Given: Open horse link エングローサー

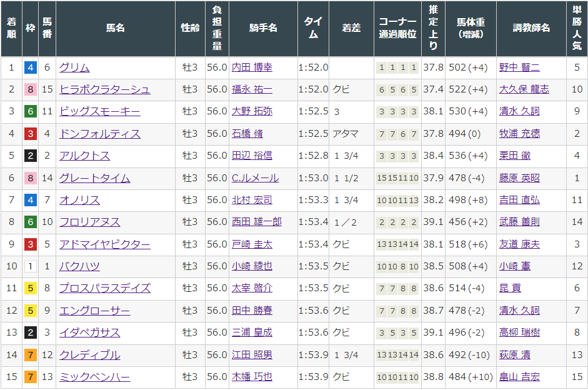Looking at the screenshot, I should point(94,311).
